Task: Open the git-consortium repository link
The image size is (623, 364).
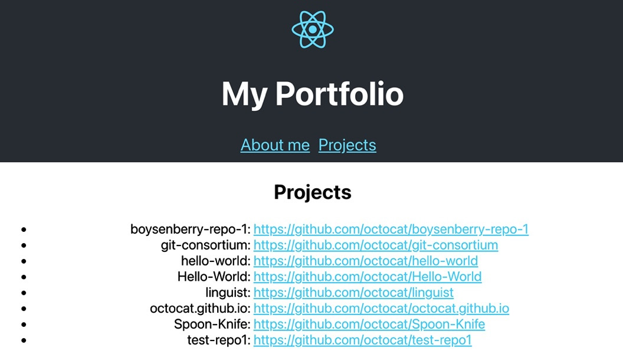Action: 376,245
